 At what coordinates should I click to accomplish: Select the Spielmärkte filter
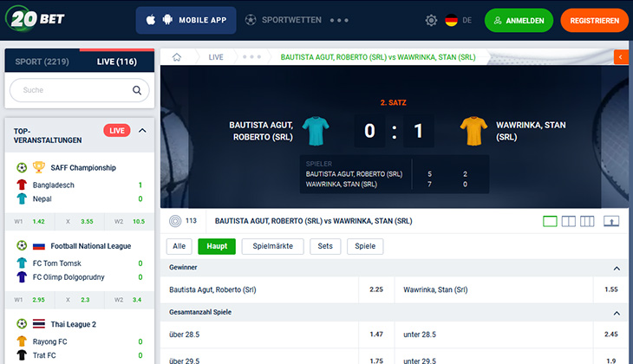(273, 246)
